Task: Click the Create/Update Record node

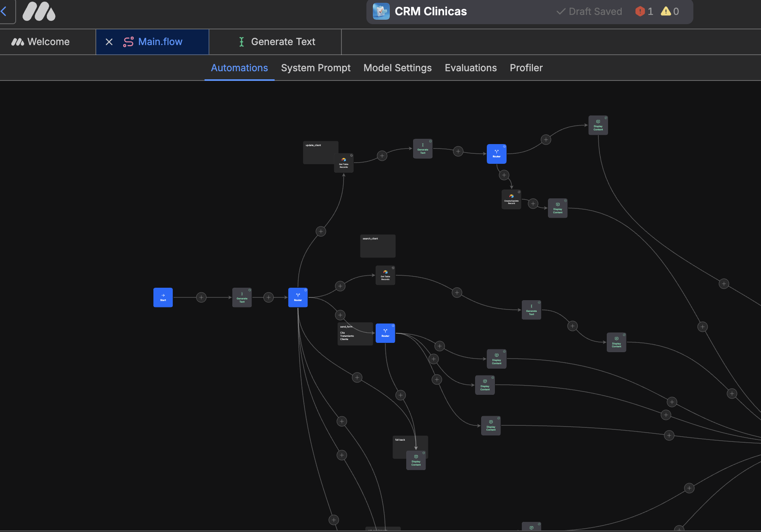Action: [511, 200]
